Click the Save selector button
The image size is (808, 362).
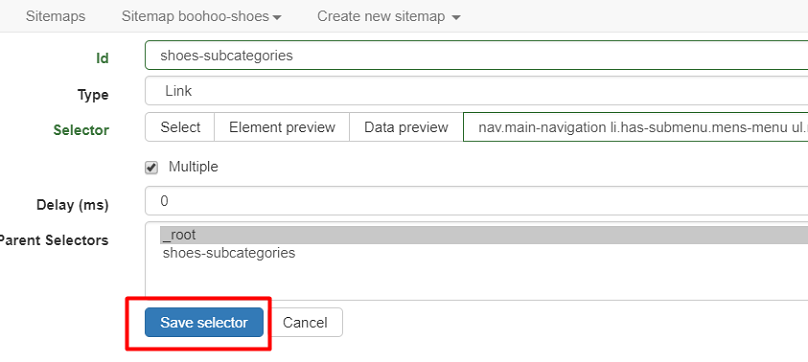204,322
